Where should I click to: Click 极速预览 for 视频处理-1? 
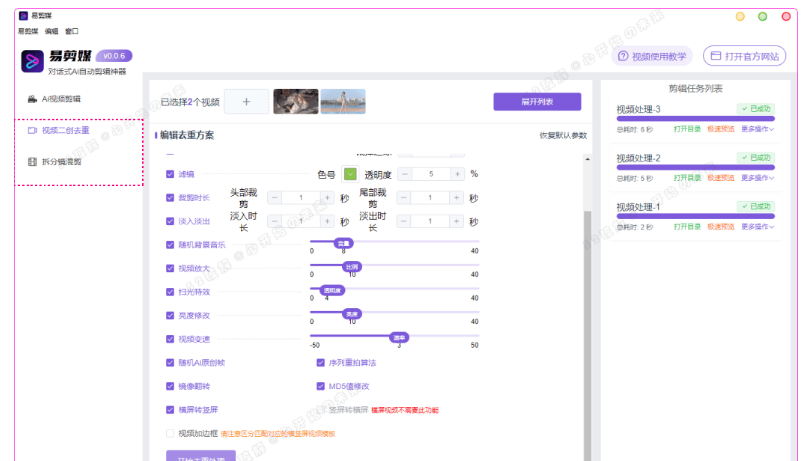tap(721, 227)
